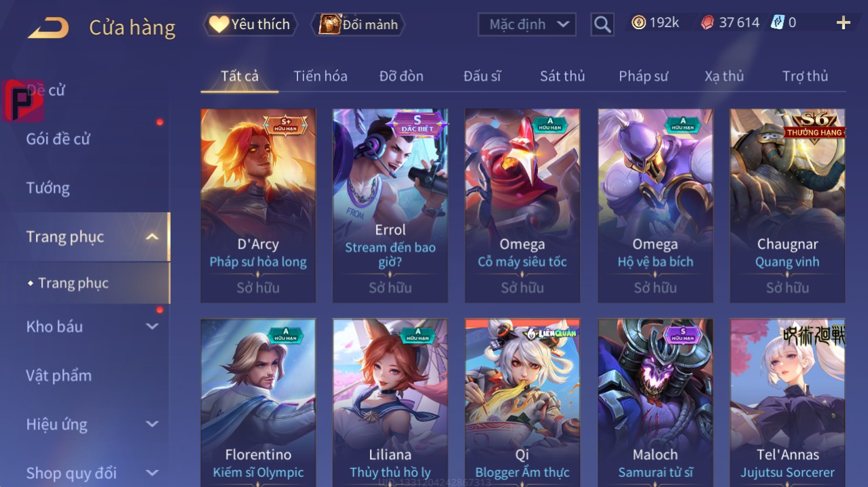Open Yêu thích favorites heart button
Viewport: 868px width, 487px height.
pyautogui.click(x=249, y=24)
